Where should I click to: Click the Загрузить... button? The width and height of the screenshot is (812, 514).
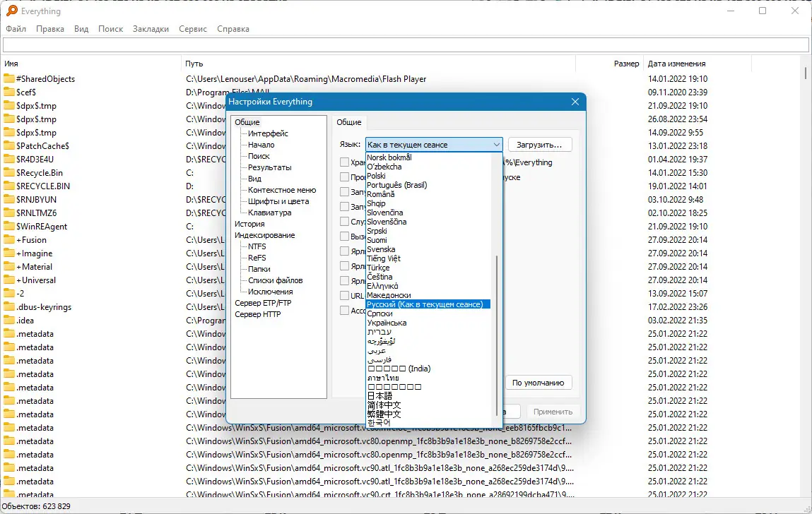(x=539, y=145)
